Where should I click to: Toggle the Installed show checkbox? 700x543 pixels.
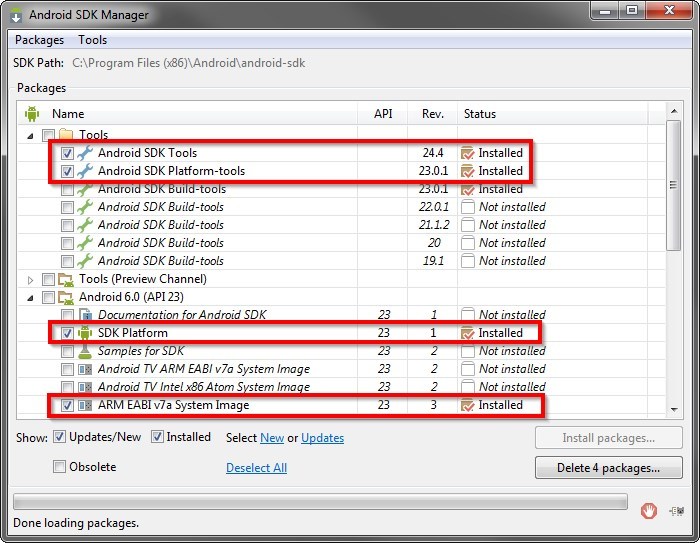click(x=157, y=437)
